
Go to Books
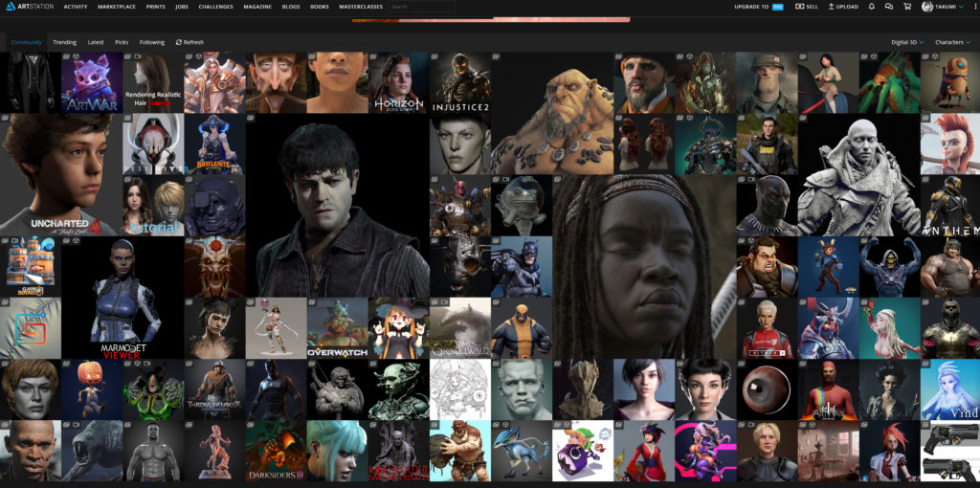tap(320, 7)
